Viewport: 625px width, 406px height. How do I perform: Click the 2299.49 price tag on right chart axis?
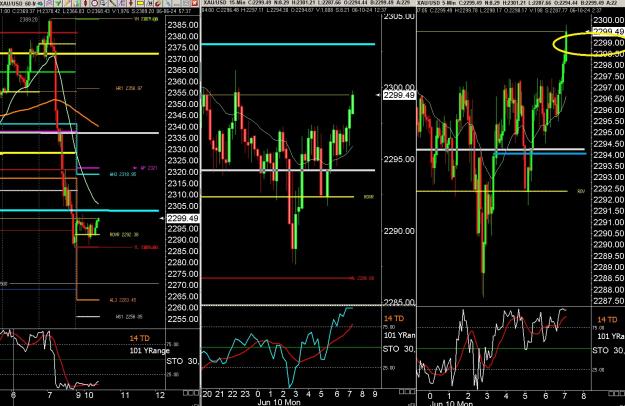pyautogui.click(x=609, y=31)
